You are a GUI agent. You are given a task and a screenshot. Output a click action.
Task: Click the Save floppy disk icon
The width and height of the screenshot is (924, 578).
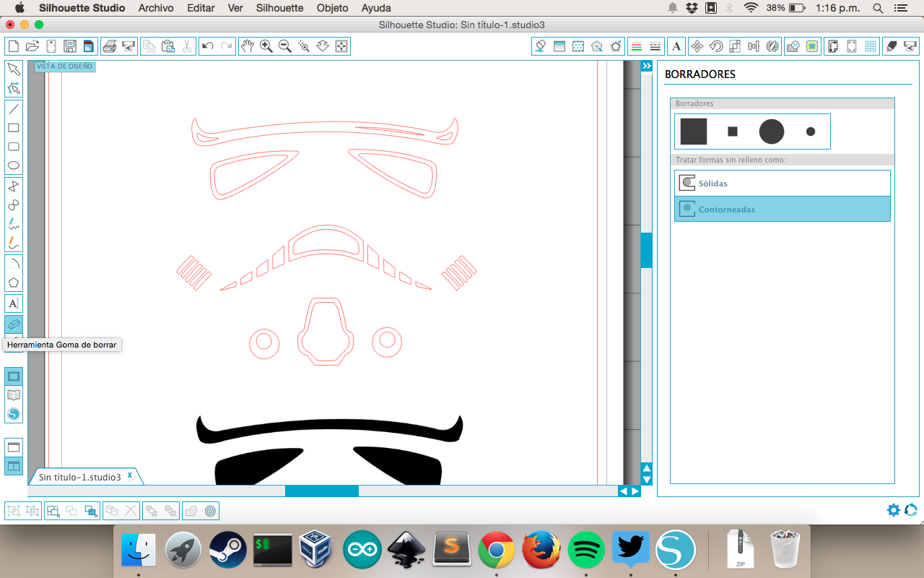tap(70, 46)
